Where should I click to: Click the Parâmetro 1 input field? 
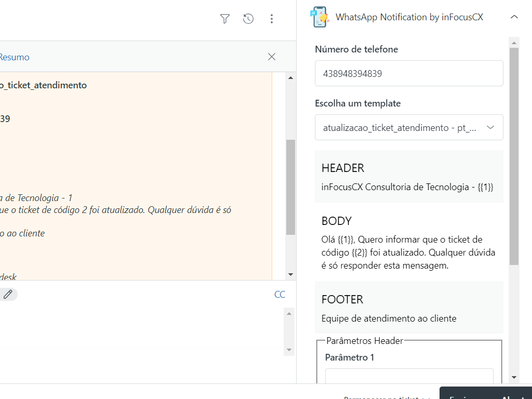(409, 376)
